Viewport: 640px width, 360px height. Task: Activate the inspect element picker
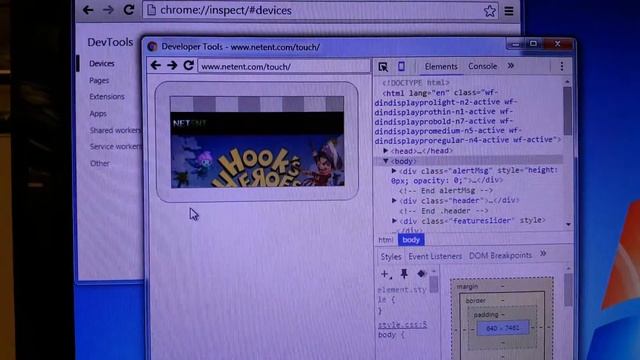383,67
